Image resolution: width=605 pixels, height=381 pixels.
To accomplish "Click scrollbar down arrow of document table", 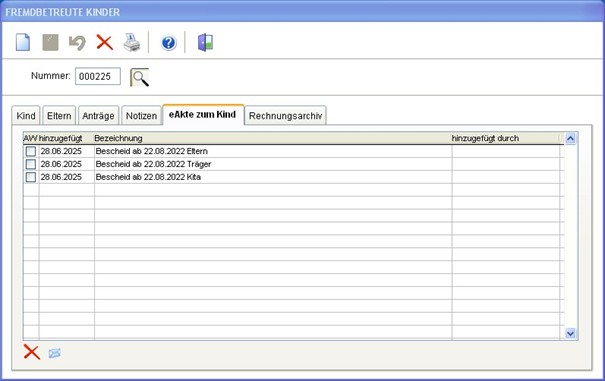I will (x=570, y=333).
